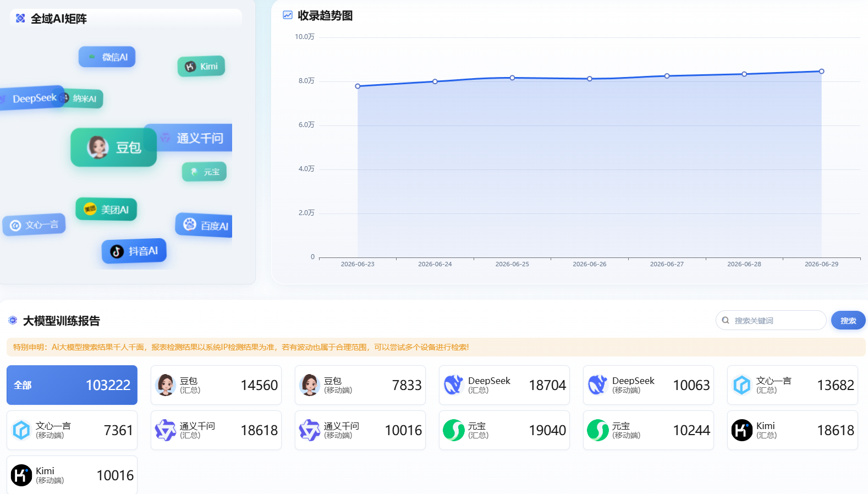Click the 2026-06-29 x-axis date label
This screenshot has height=494, width=868.
point(822,264)
